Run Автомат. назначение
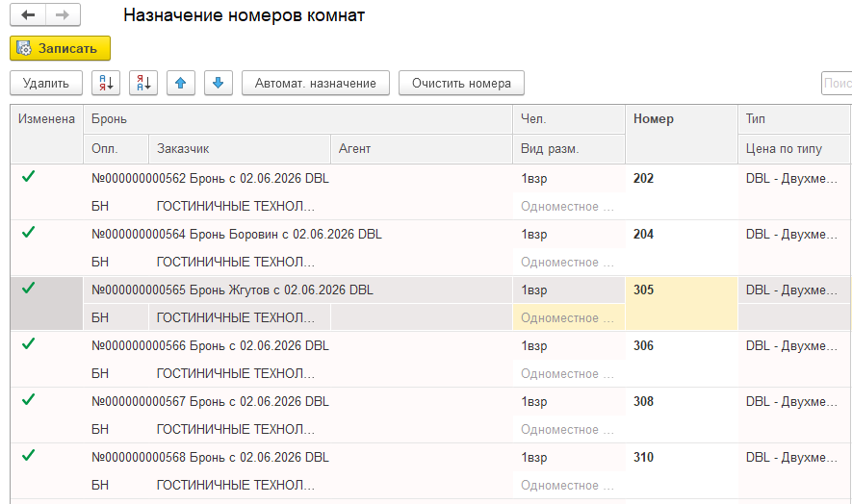The height and width of the screenshot is (504, 852). (x=316, y=83)
